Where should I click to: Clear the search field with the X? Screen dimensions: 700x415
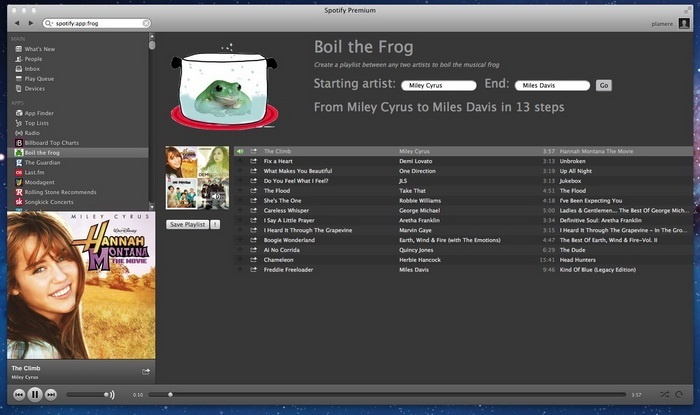146,23
